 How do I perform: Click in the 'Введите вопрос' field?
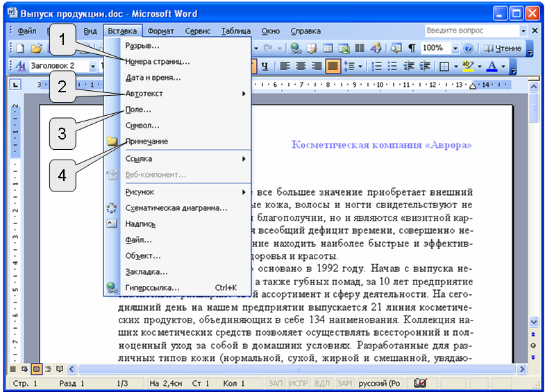471,31
